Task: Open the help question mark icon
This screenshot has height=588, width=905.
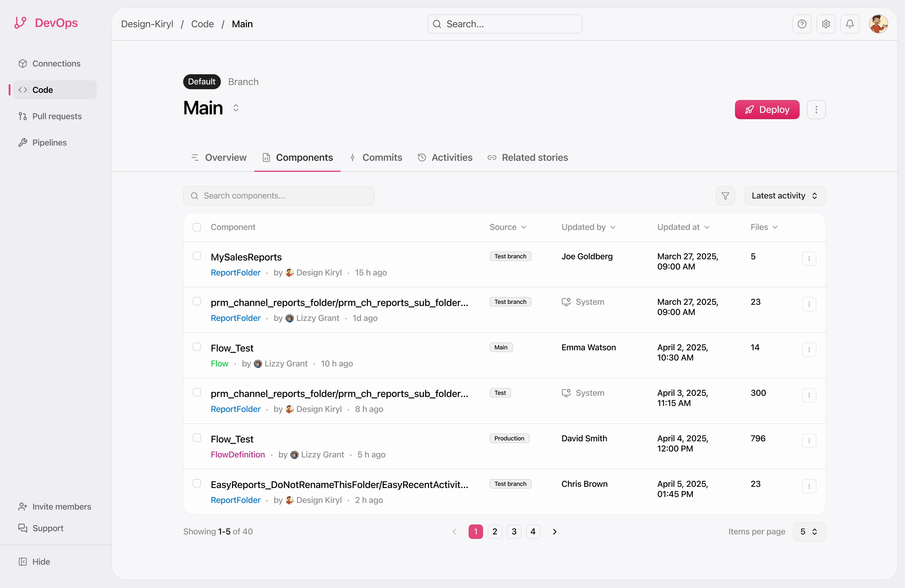Action: (801, 24)
